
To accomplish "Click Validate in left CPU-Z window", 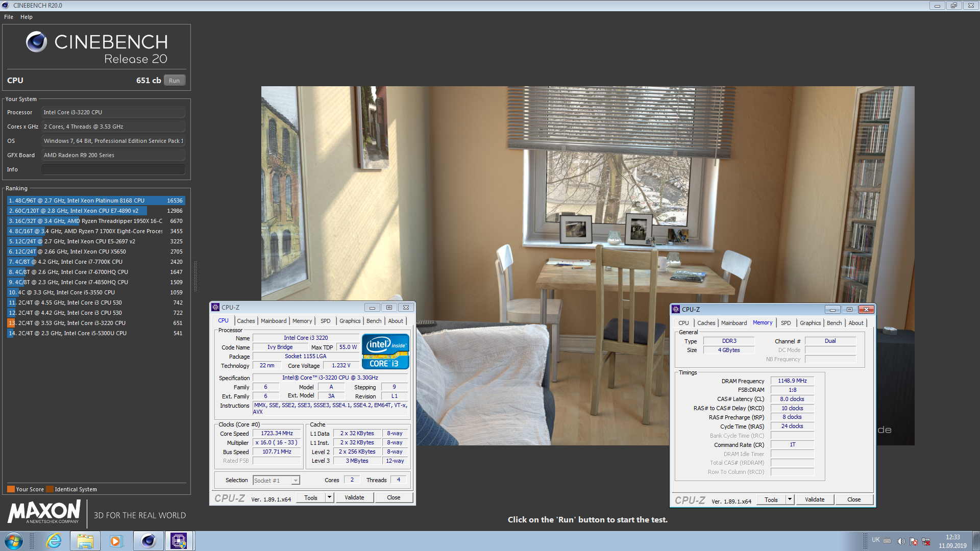I will [x=354, y=498].
